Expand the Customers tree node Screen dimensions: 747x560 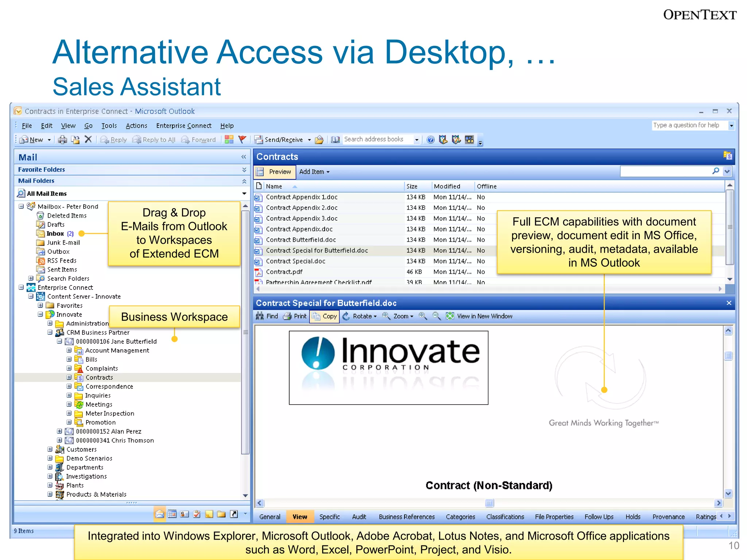(50, 449)
